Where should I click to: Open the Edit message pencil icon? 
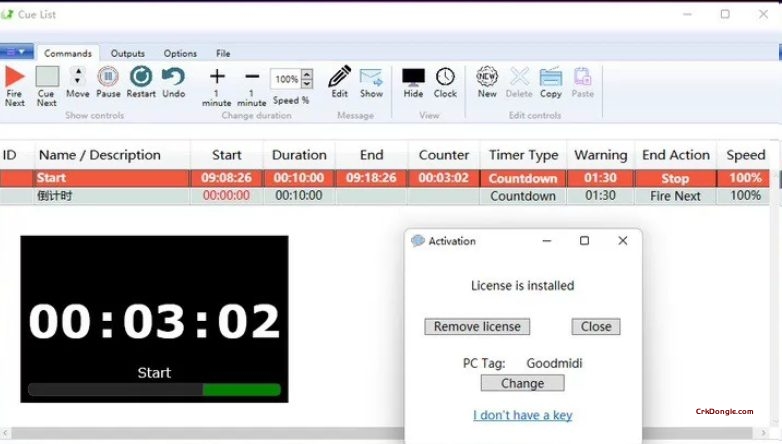[x=340, y=77]
